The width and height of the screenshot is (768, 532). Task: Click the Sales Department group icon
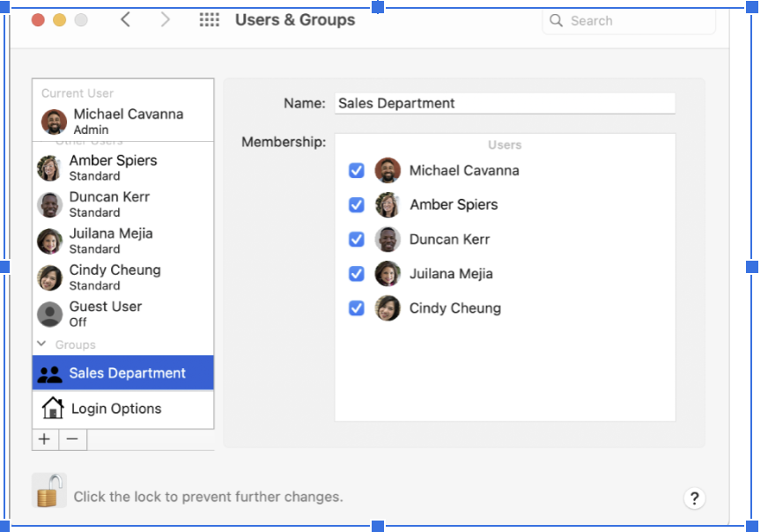[x=49, y=372]
